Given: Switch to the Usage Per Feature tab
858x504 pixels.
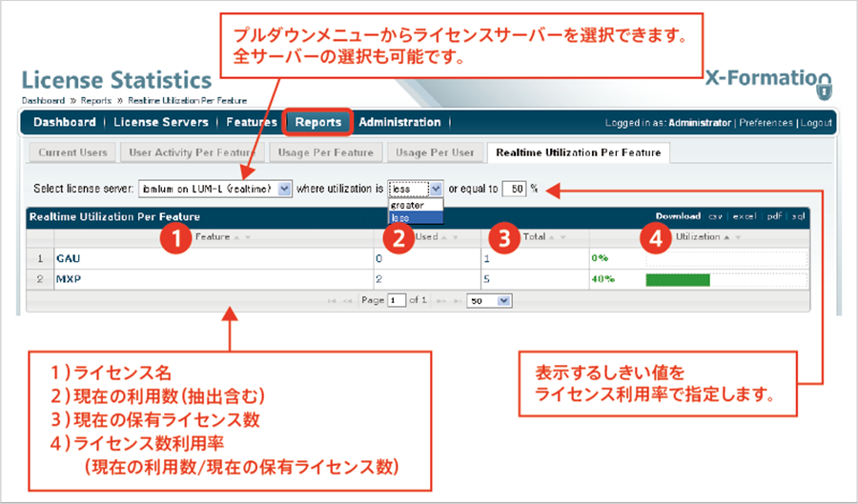Looking at the screenshot, I should tap(326, 152).
